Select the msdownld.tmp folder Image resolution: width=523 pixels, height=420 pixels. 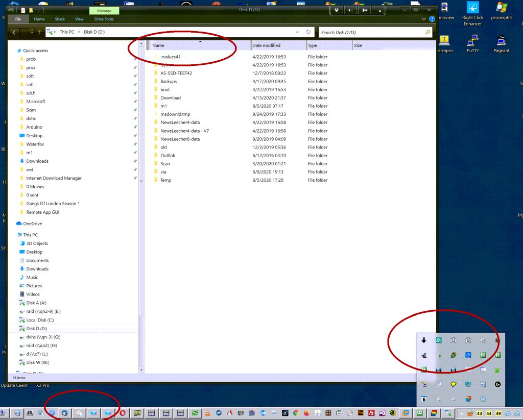175,114
